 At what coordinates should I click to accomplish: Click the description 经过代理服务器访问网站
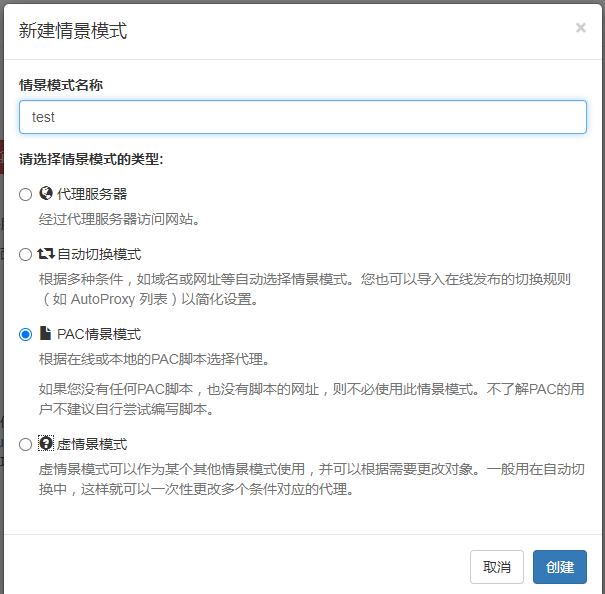[119, 219]
